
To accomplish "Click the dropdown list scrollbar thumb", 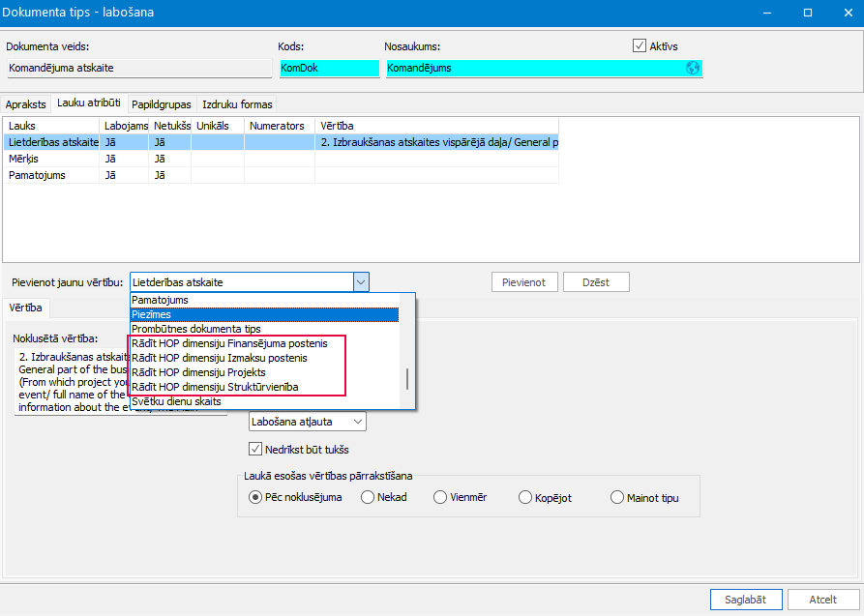I will tap(407, 379).
